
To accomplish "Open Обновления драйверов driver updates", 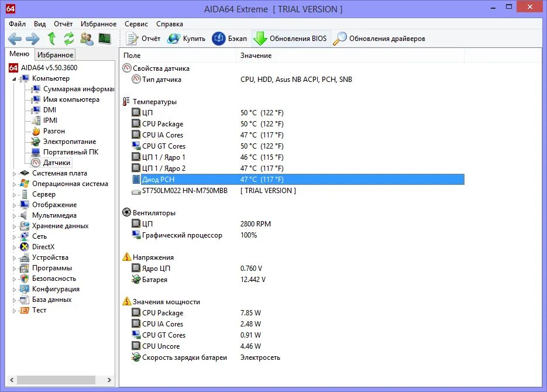I will (379, 39).
